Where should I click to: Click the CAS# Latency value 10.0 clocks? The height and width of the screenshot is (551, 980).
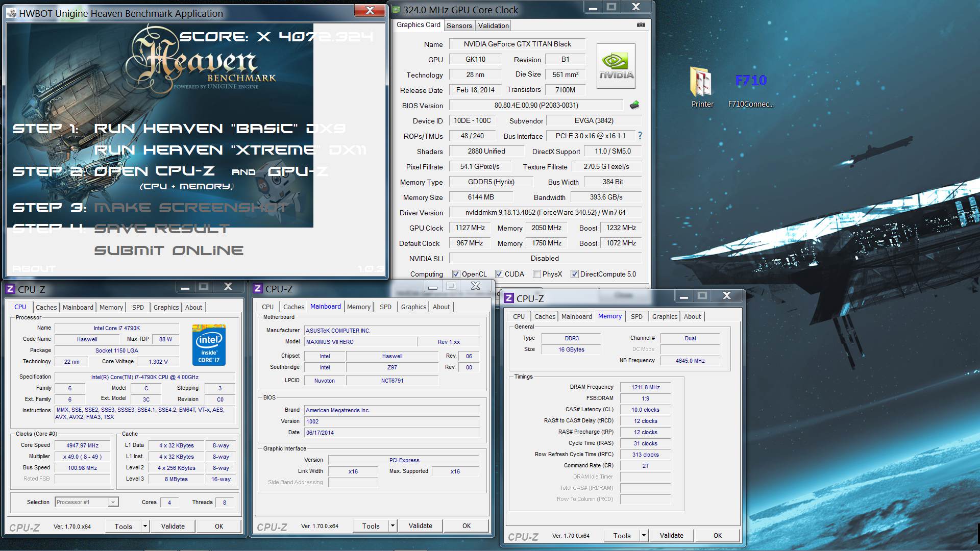click(x=645, y=410)
